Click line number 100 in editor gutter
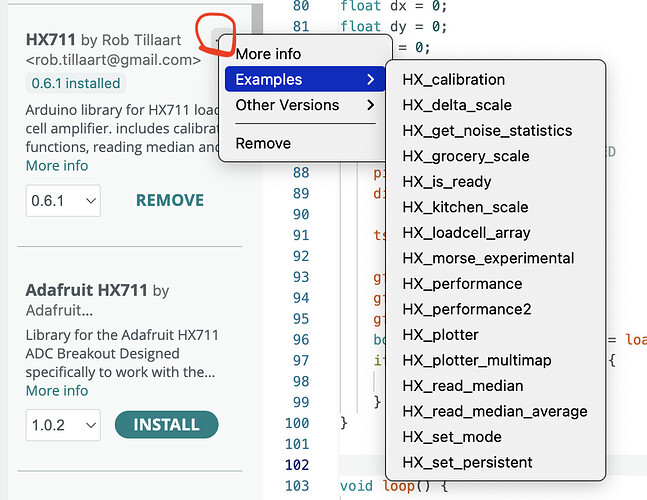 pos(297,423)
